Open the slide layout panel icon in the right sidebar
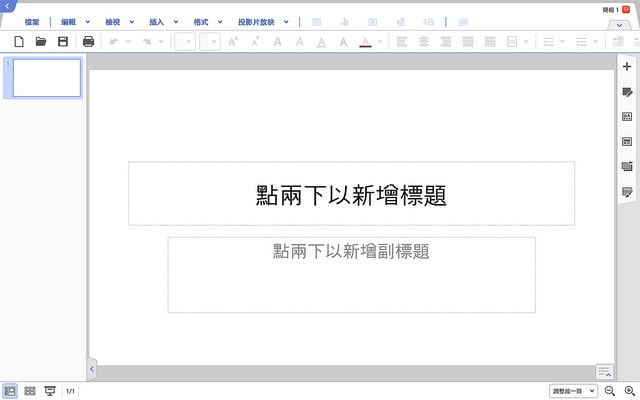Image resolution: width=640 pixels, height=400 pixels. pyautogui.click(x=627, y=142)
